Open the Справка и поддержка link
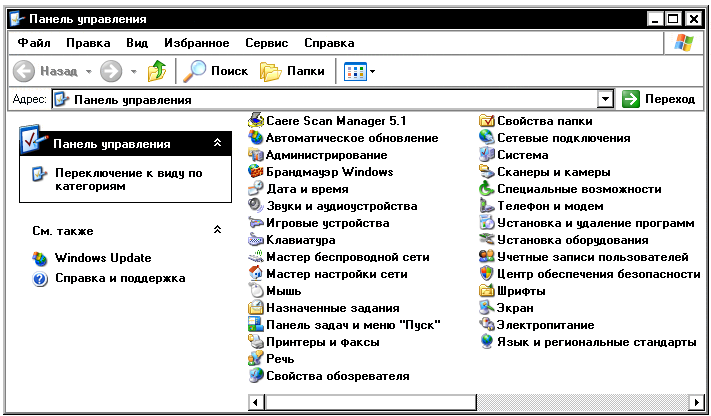The height and width of the screenshot is (416, 711). 120,278
